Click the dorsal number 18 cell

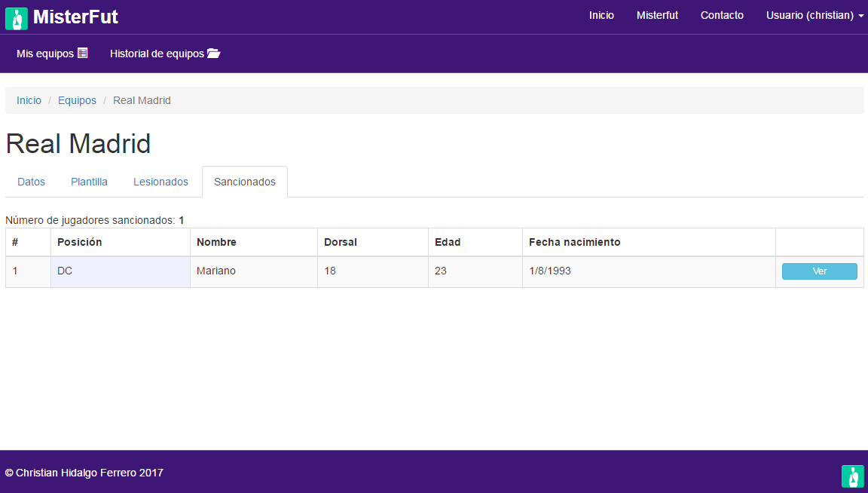pyautogui.click(x=372, y=272)
